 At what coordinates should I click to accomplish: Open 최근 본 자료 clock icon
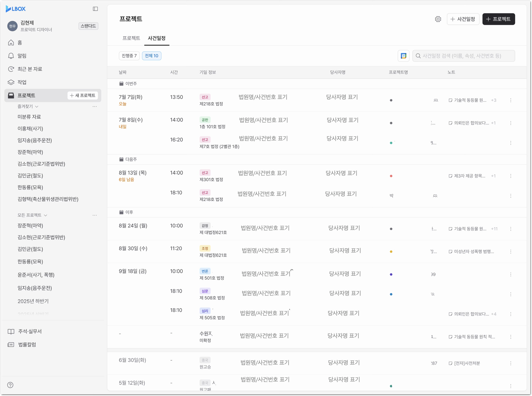pos(11,69)
